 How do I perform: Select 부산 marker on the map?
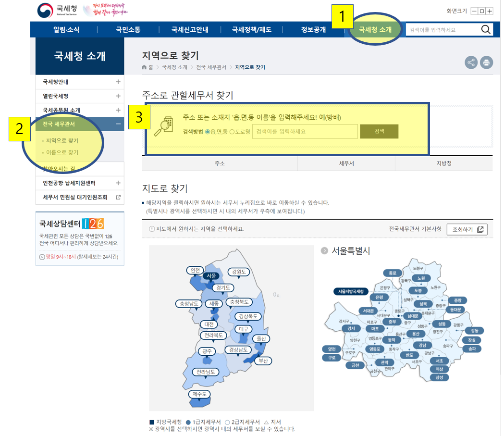click(263, 361)
